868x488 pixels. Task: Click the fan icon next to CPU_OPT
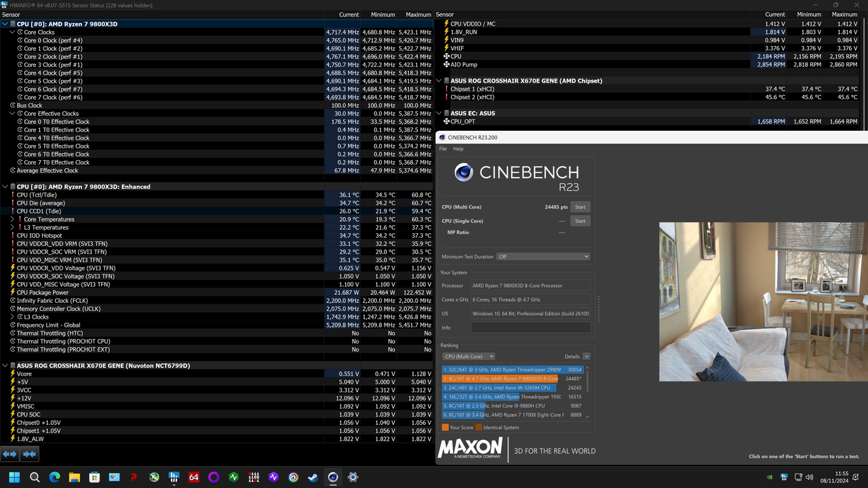pyautogui.click(x=446, y=121)
